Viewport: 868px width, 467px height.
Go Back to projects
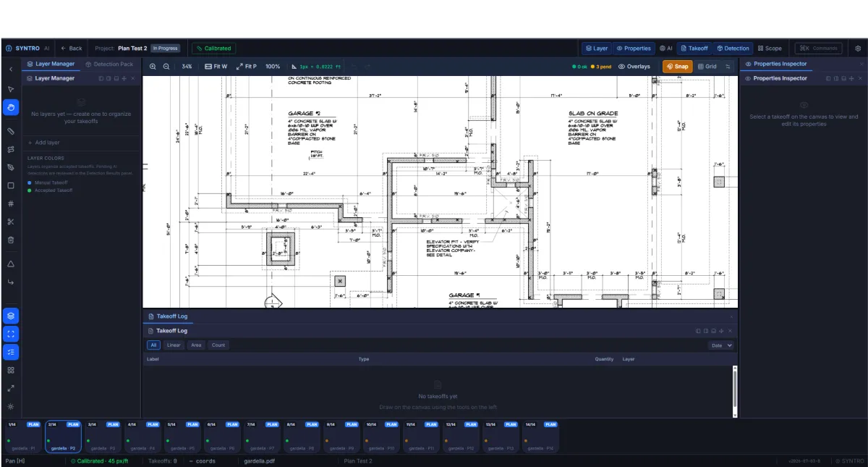point(71,49)
